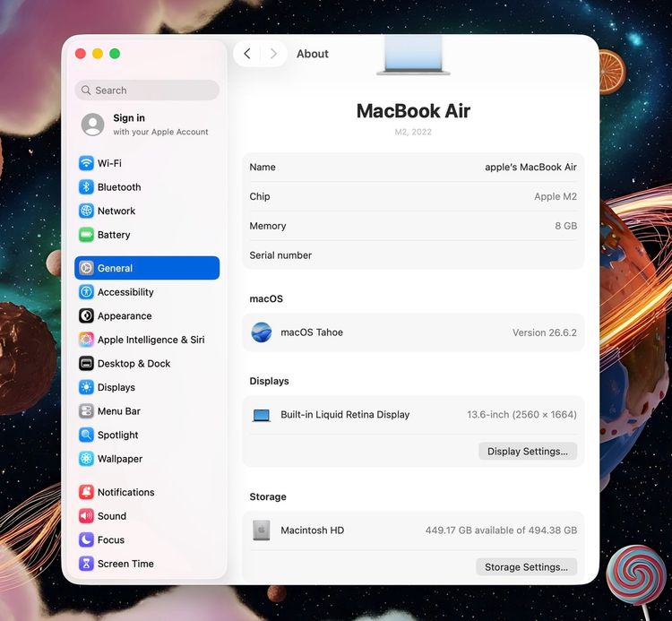
Task: Click the macOS Tahoe logo icon
Action: (x=262, y=332)
